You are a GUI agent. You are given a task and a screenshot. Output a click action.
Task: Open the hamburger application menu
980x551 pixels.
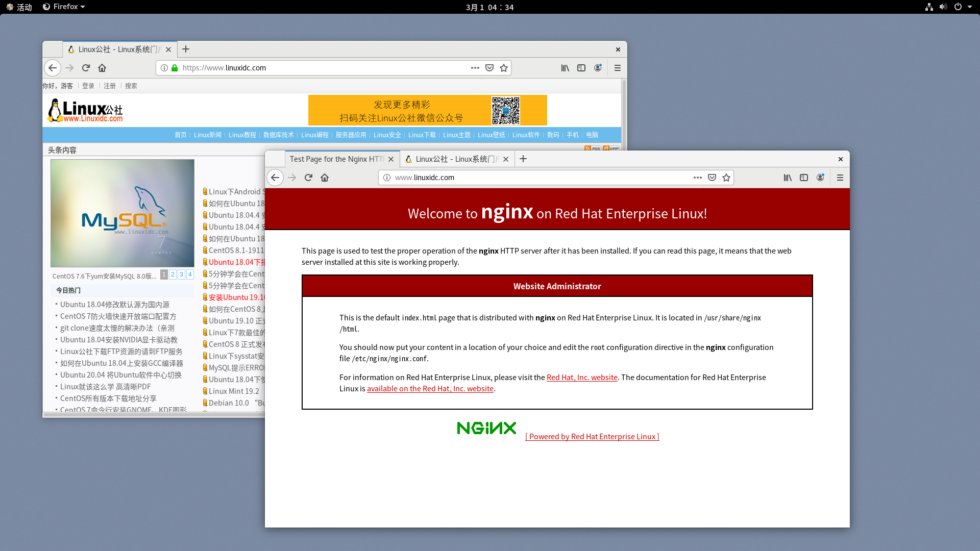[840, 178]
